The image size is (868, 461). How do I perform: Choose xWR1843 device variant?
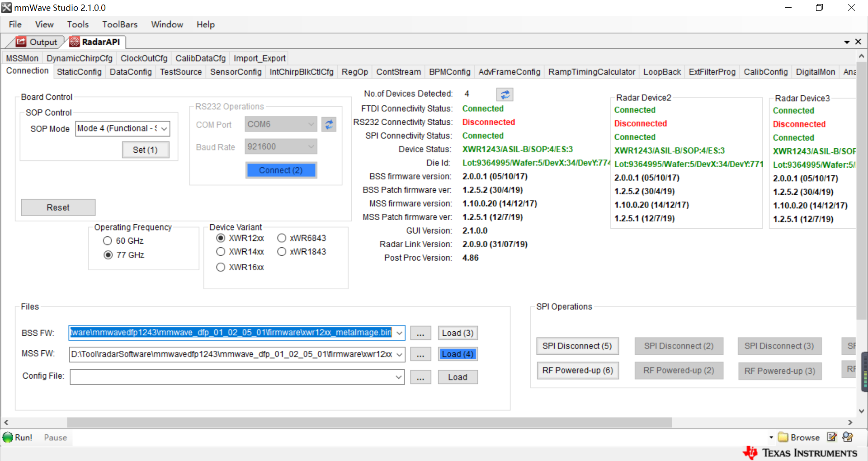click(x=282, y=252)
